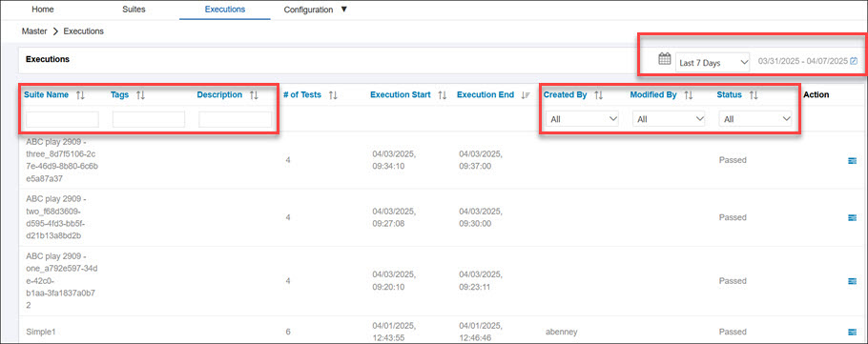Click the Tags column header

[x=119, y=94]
